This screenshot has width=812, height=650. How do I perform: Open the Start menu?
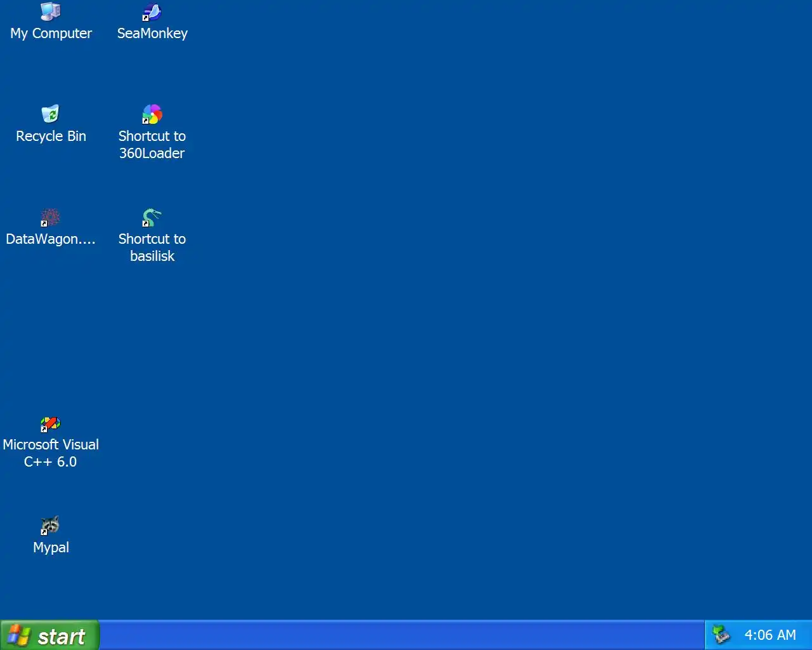pyautogui.click(x=49, y=635)
